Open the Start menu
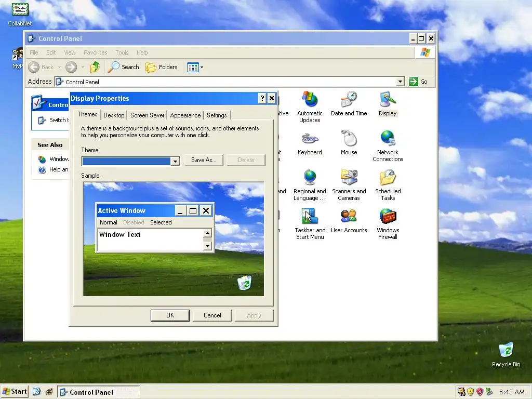Screen dimensions: 532x399 click(x=15, y=392)
